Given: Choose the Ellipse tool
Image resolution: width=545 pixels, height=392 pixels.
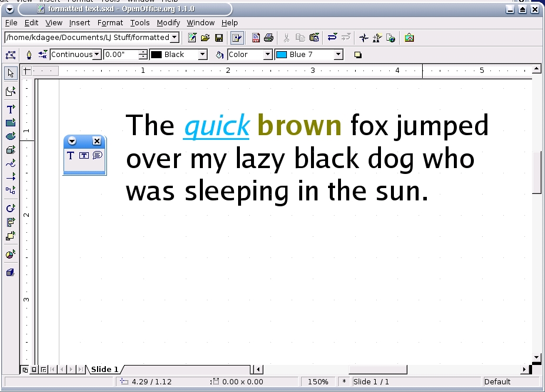Looking at the screenshot, I should click(x=10, y=136).
